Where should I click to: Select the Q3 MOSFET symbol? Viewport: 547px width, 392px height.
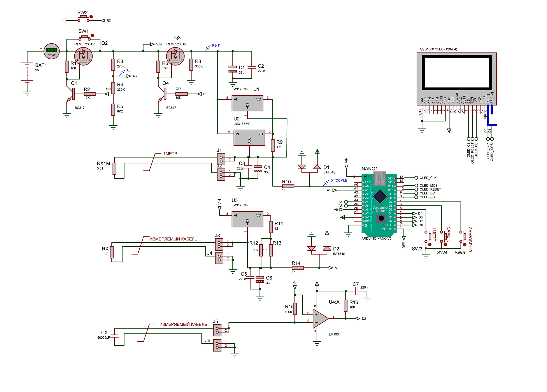[175, 56]
